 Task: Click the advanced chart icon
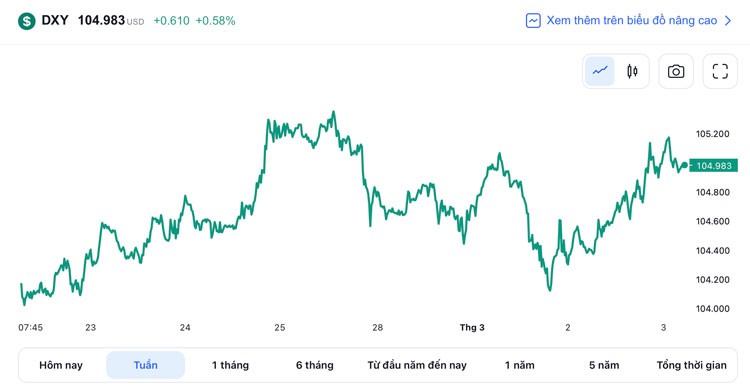click(533, 21)
